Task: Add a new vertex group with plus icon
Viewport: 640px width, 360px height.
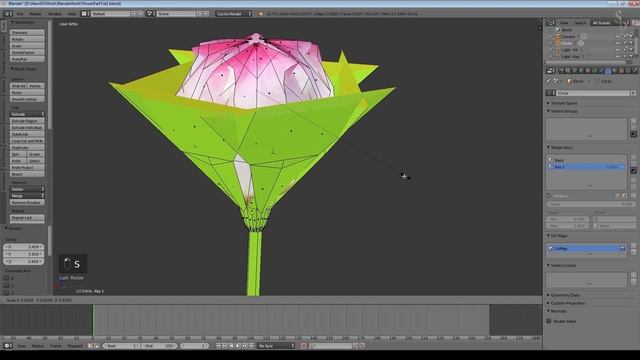Action: [x=633, y=121]
